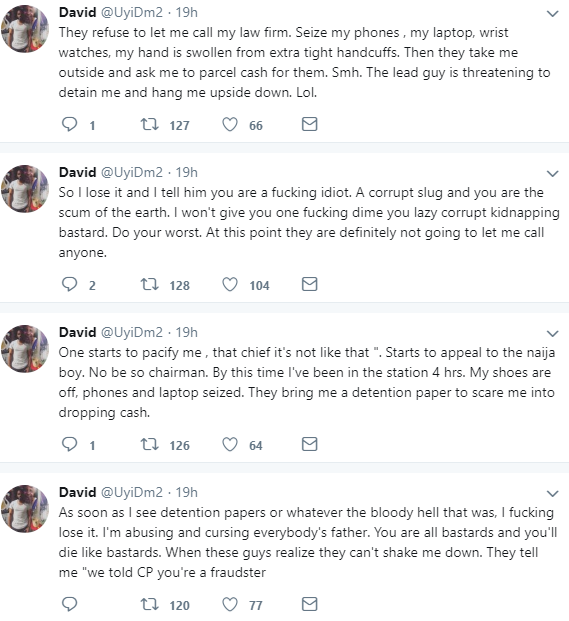Open the David name link on the third tweet

click(x=78, y=332)
